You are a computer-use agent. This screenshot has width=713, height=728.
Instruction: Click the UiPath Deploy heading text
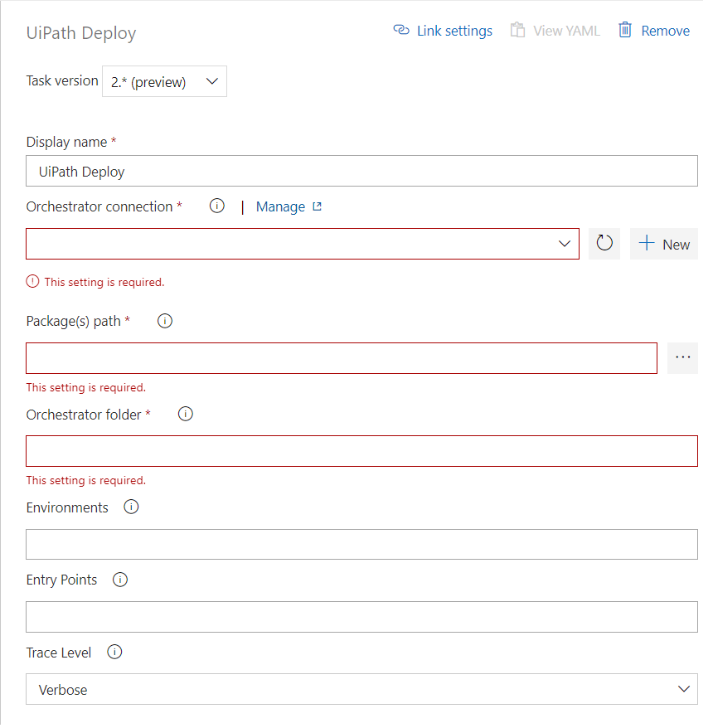pos(82,33)
